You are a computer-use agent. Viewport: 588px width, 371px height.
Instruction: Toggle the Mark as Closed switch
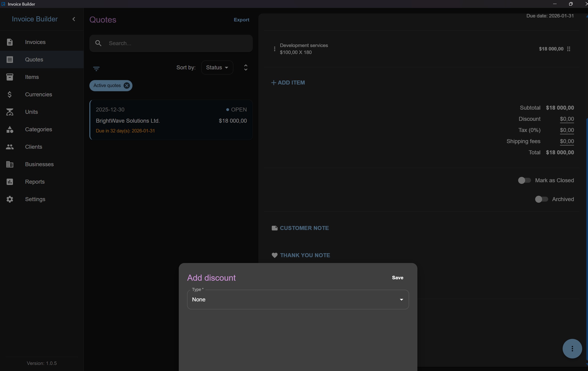pos(524,180)
